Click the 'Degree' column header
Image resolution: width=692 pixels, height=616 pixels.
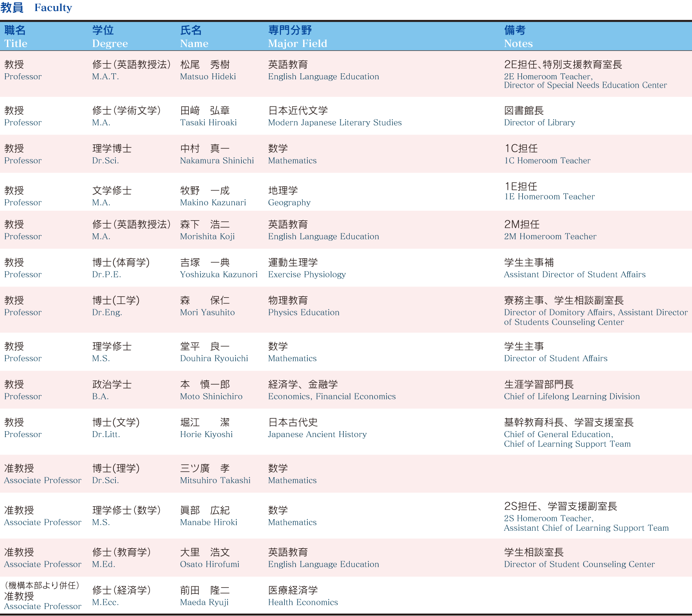pos(110,44)
